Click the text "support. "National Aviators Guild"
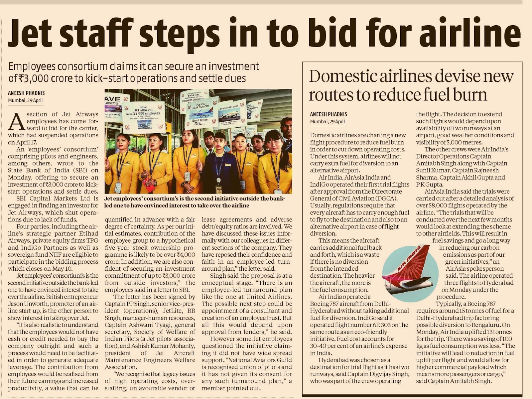The image size is (532, 399). [247, 360]
